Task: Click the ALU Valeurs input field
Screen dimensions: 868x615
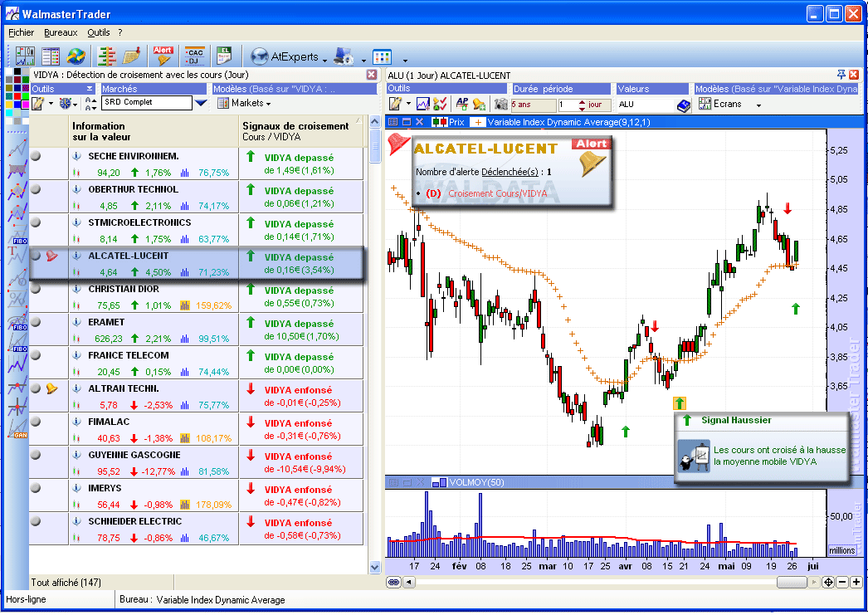Action: pyautogui.click(x=646, y=105)
